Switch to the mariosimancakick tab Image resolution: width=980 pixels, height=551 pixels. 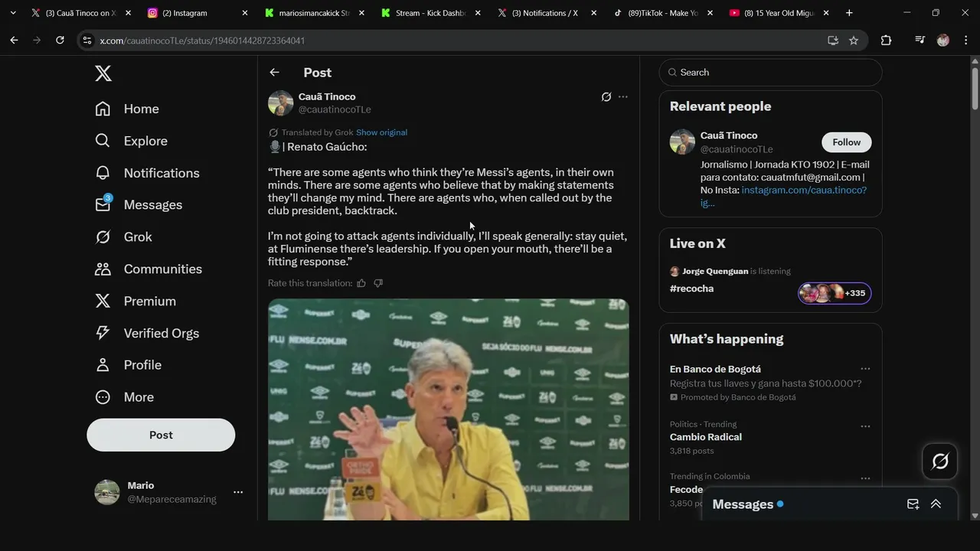(x=314, y=13)
